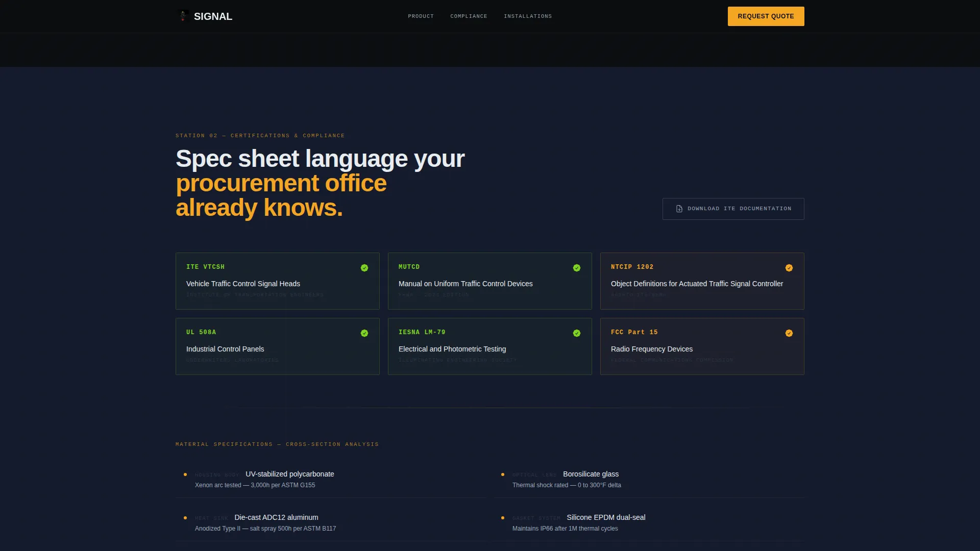Click Radio Frequency Devices text
Screen dimensions: 980x551
652,349
